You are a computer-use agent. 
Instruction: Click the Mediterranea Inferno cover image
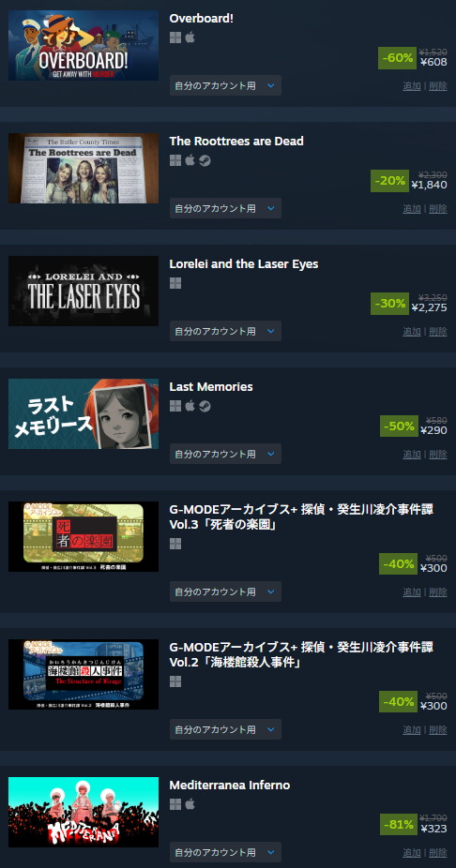click(x=84, y=812)
